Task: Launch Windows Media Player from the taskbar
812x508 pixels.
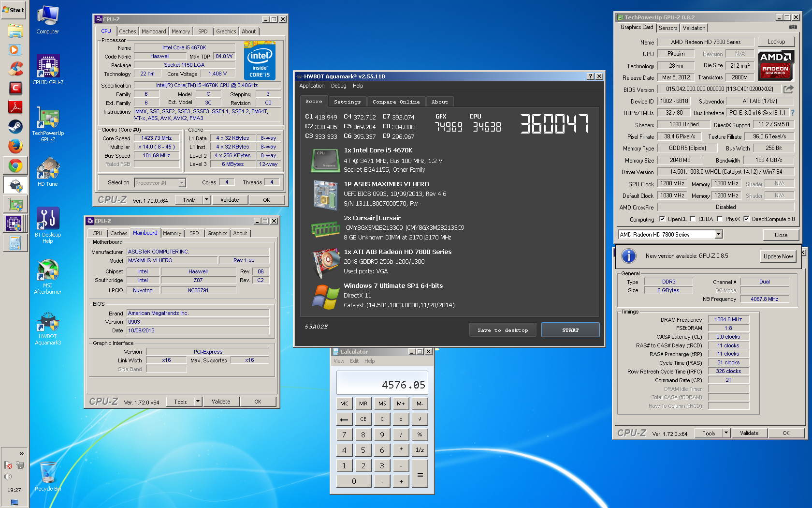Action: 15,50
